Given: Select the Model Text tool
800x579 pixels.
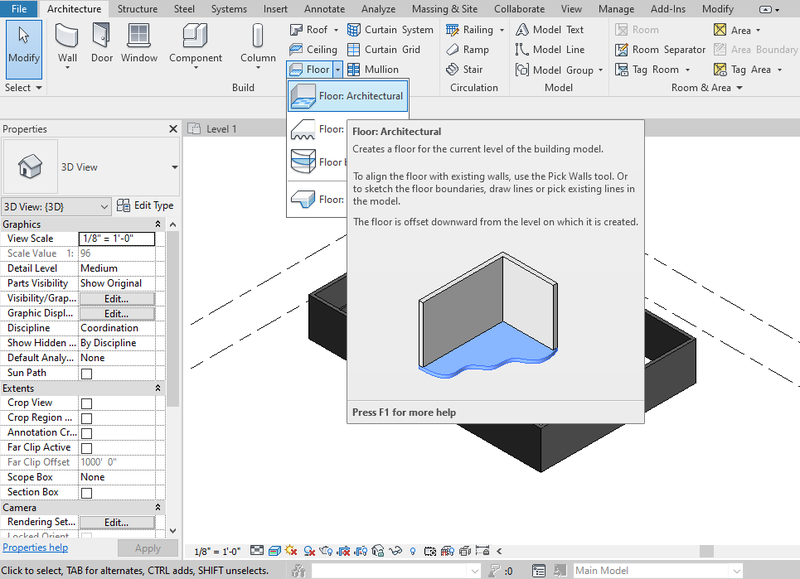Looking at the screenshot, I should pyautogui.click(x=549, y=30).
